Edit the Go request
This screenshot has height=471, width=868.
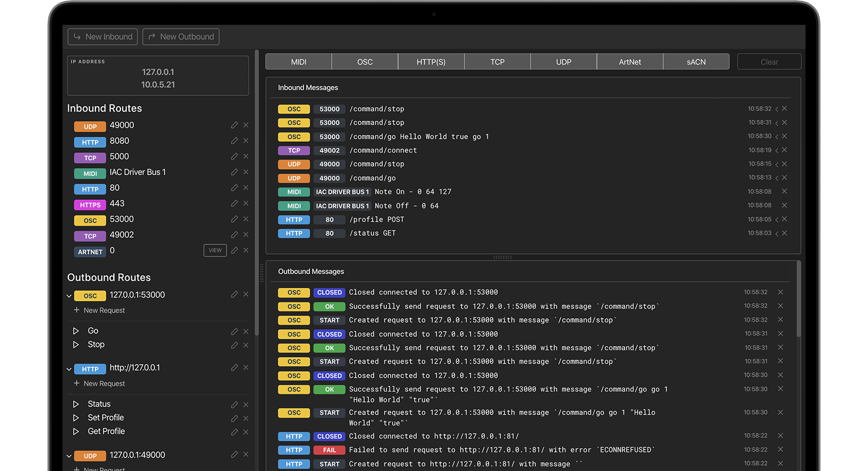pyautogui.click(x=234, y=331)
